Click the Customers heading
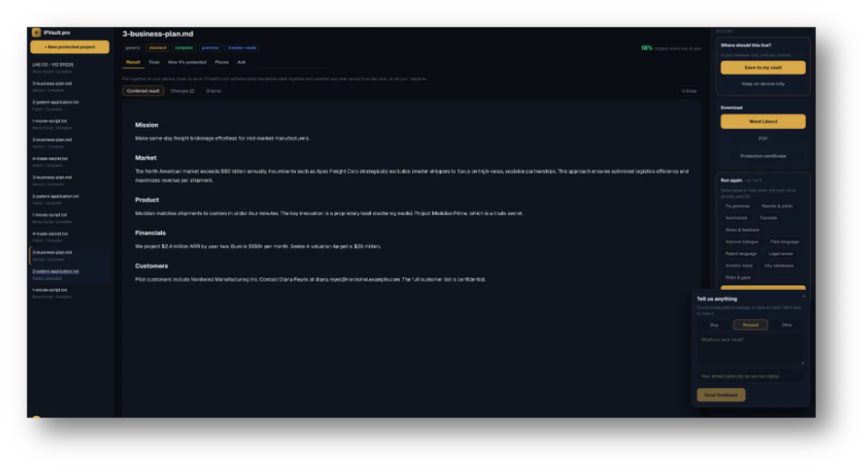This screenshot has width=868, height=470. pos(151,266)
